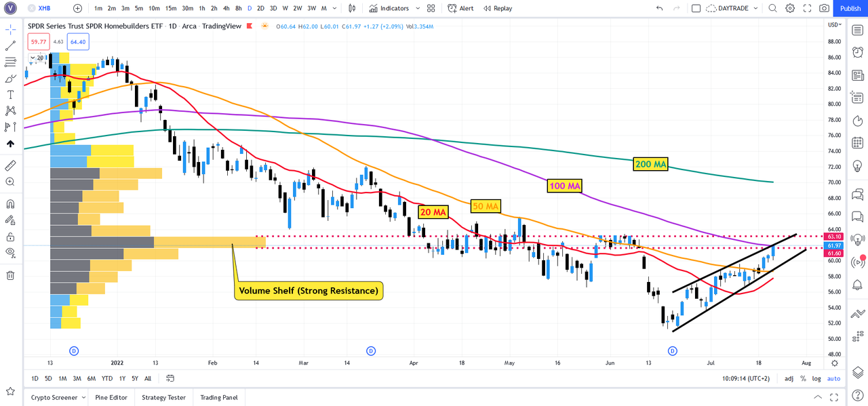Open the Pine Editor tab
Viewport: 868px width, 406px height.
click(111, 397)
